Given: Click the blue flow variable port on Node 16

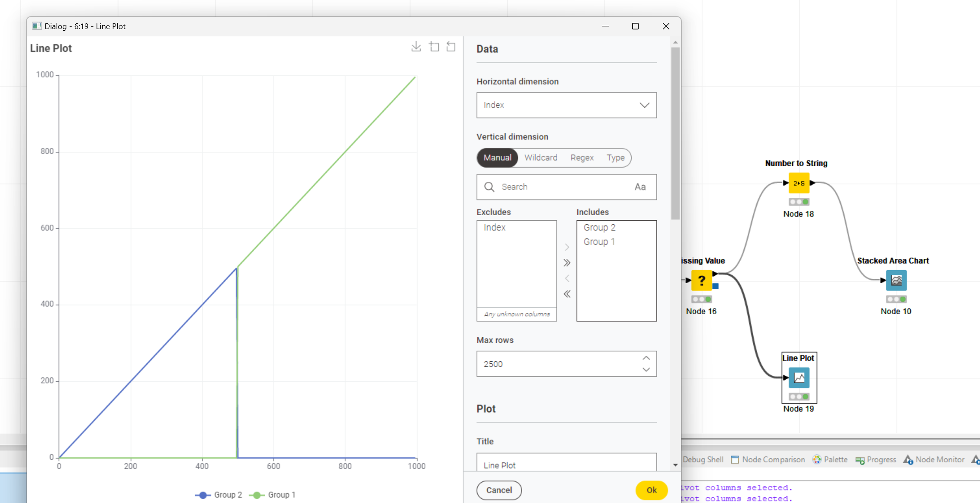Looking at the screenshot, I should click(x=716, y=286).
